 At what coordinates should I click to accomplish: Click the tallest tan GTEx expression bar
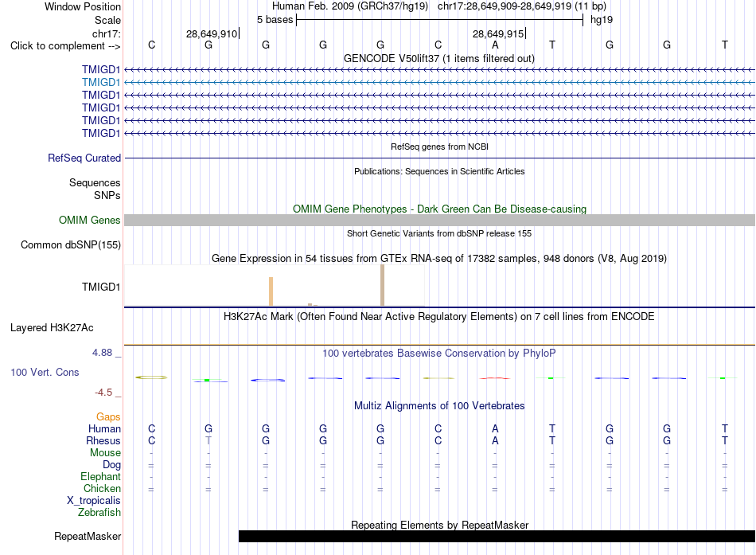[x=382, y=285]
